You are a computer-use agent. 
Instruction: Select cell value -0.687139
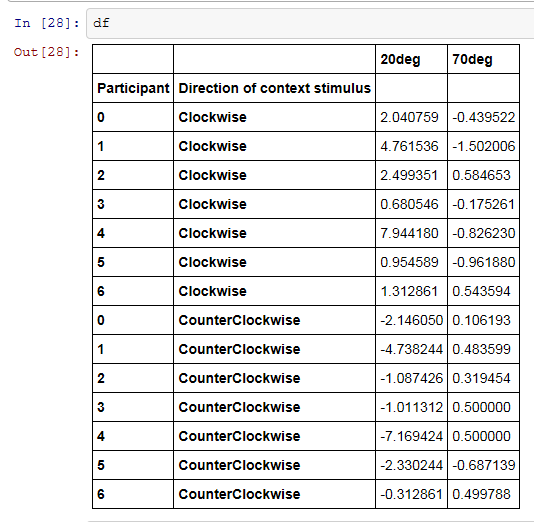coord(484,465)
